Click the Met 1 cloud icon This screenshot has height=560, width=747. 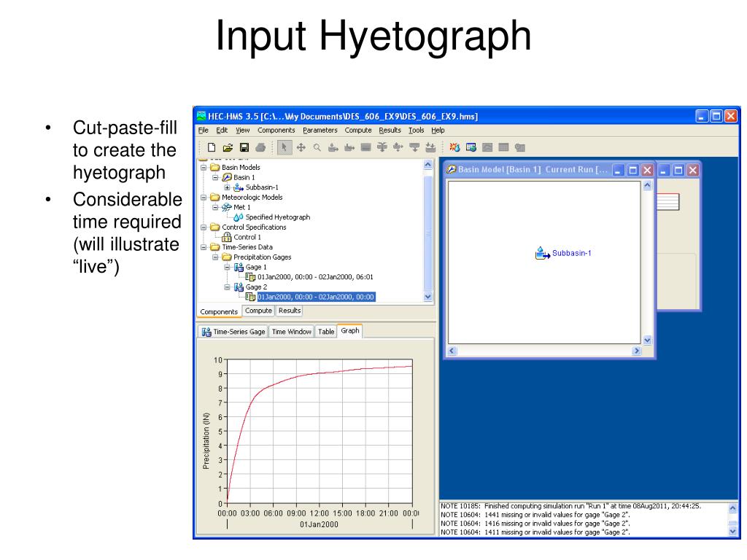point(227,207)
